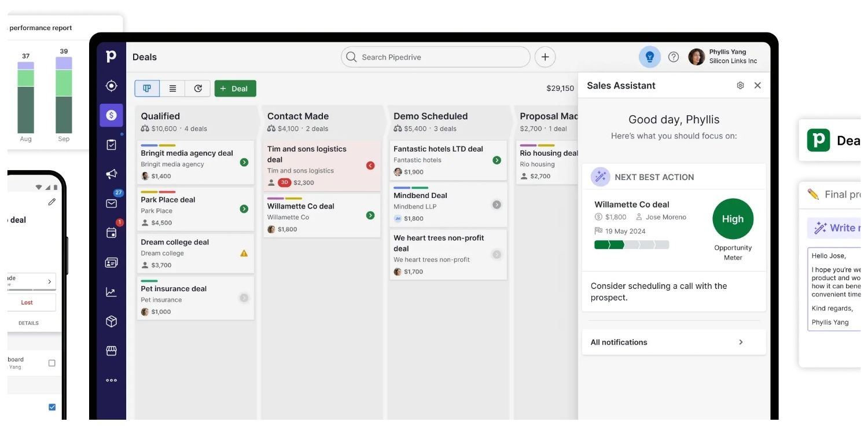Open the Mail icon with 27 badge
The image size is (868, 429).
tap(111, 203)
